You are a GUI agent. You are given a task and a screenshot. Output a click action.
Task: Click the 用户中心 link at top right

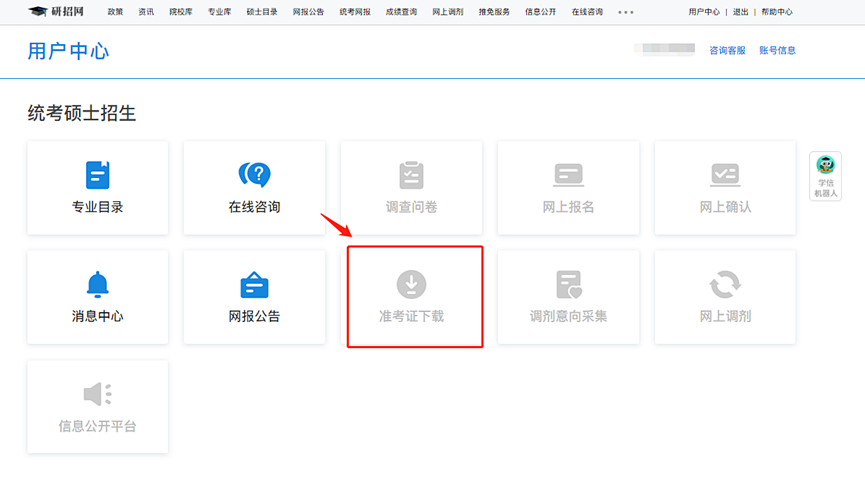(x=704, y=12)
